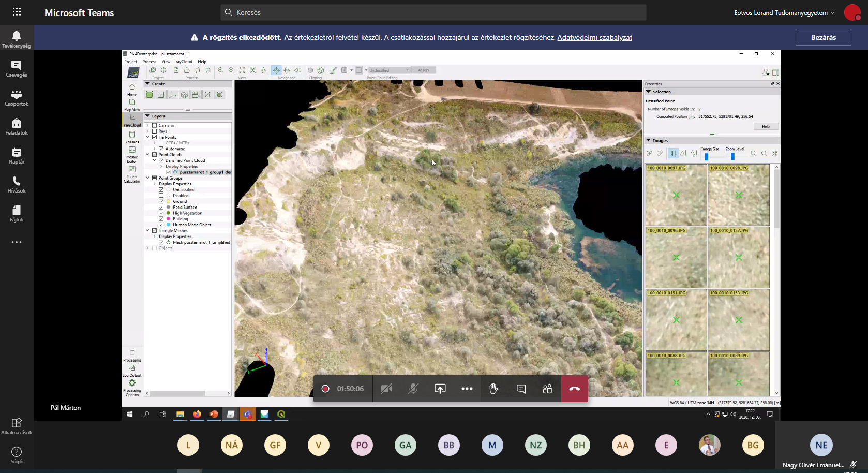
Task: Toggle High Vegetation point group checkbox
Action: (161, 213)
